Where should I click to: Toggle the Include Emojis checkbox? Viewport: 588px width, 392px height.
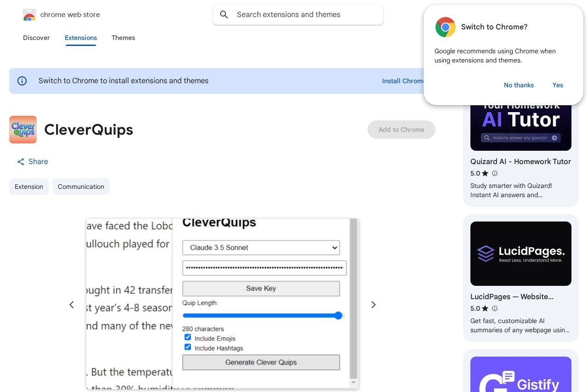[188, 337]
